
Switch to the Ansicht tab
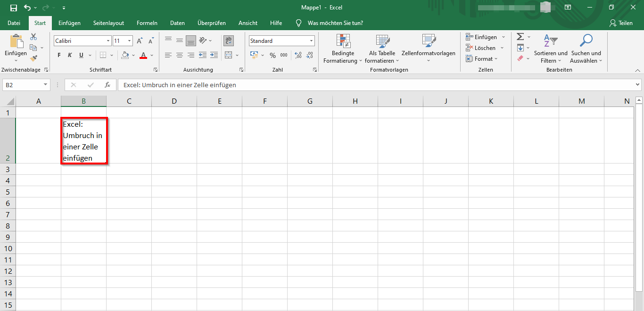(248, 23)
